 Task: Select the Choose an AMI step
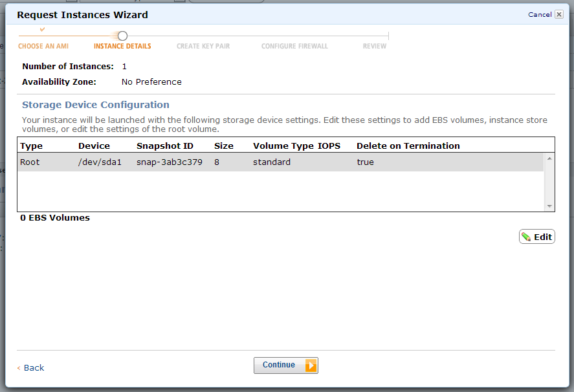point(43,46)
